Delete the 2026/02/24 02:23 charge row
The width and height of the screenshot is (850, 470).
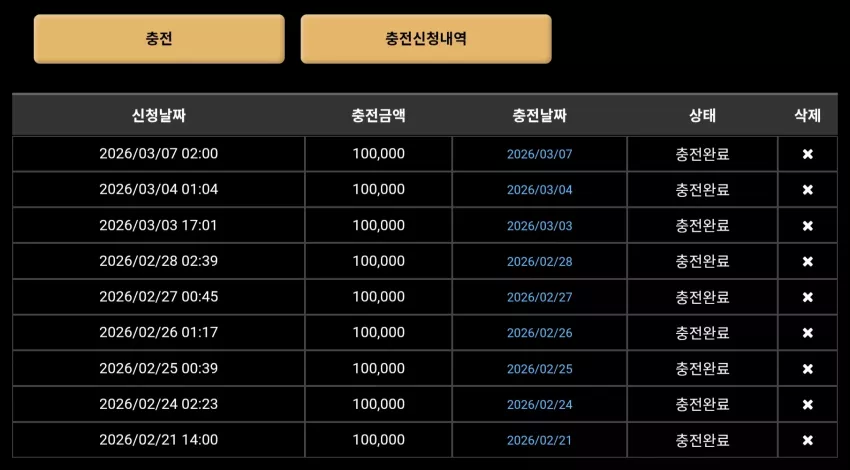pyautogui.click(x=808, y=404)
